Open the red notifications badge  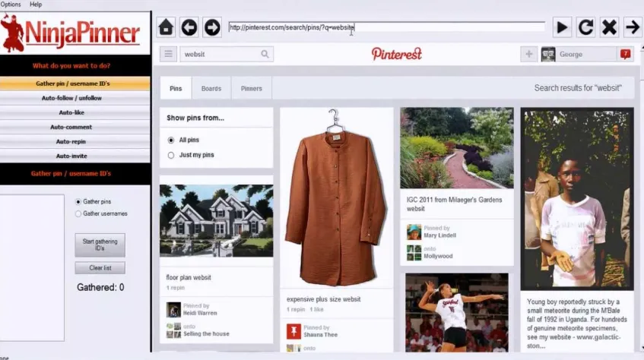pos(626,54)
